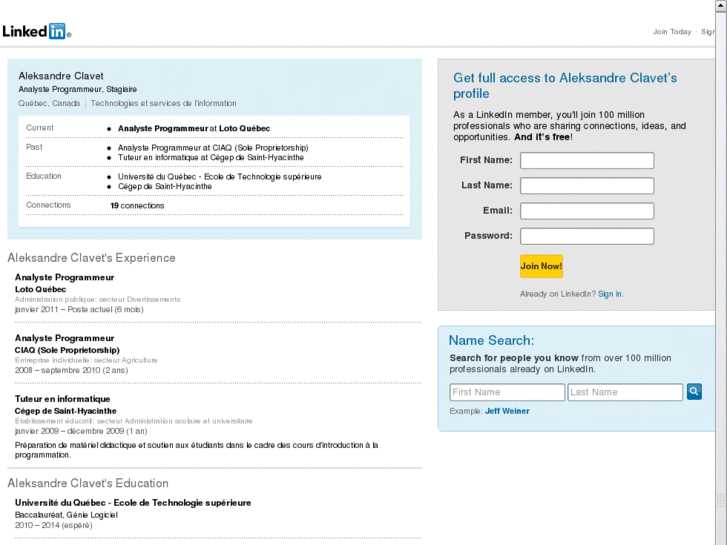Image resolution: width=727 pixels, height=545 pixels.
Task: Click 'Baccalauréat, Génie Logiciel' degree text
Action: point(66,515)
